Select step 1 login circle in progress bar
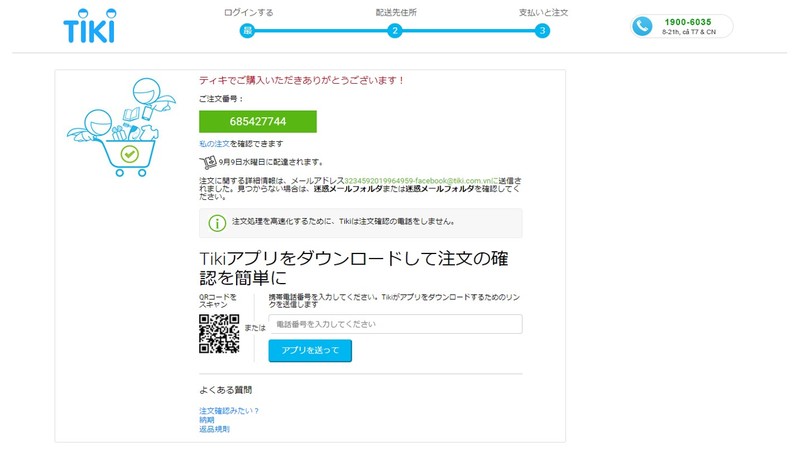800x450 pixels. pyautogui.click(x=247, y=30)
